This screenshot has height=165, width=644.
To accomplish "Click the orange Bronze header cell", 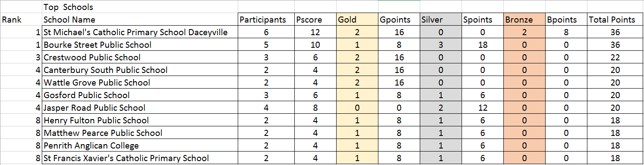I will point(524,20).
